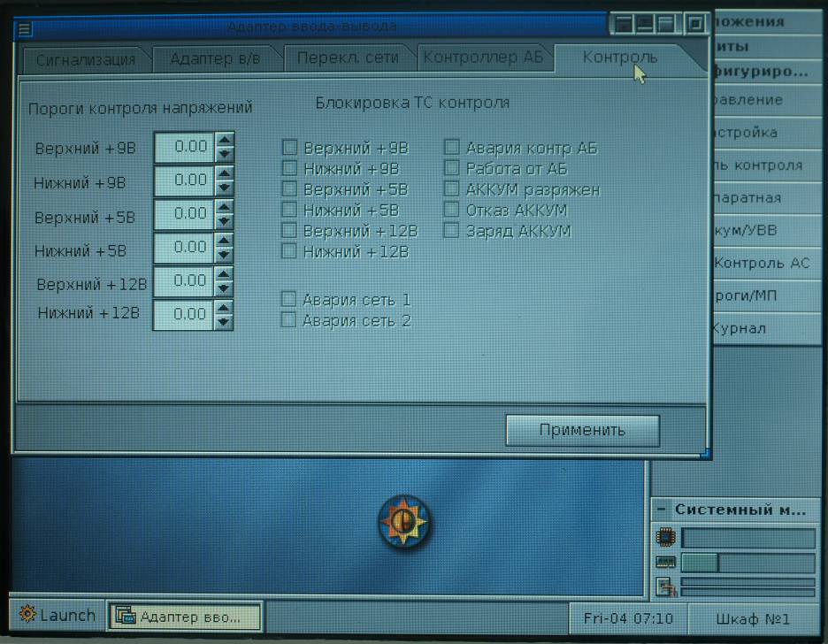This screenshot has height=644, width=828.
Task: Open the Адаптер в/в tab
Action: 215,58
